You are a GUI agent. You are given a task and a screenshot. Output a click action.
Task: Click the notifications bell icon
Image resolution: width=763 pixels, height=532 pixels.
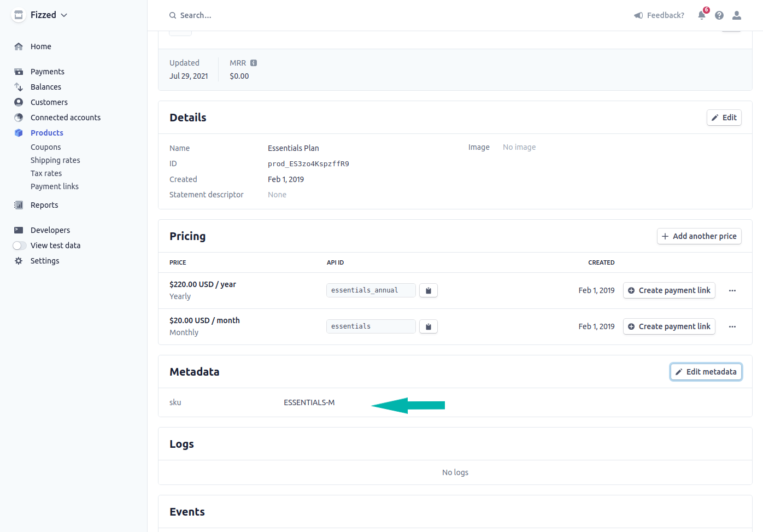click(702, 15)
